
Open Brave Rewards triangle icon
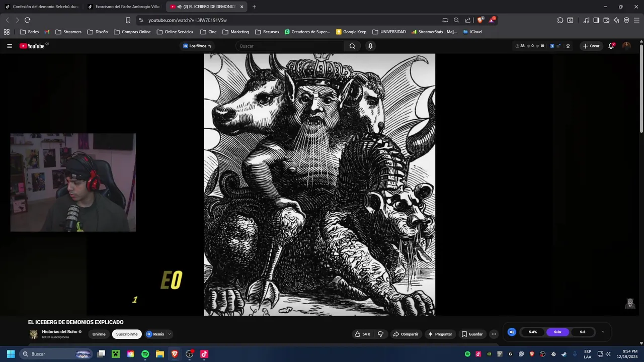coord(492,20)
